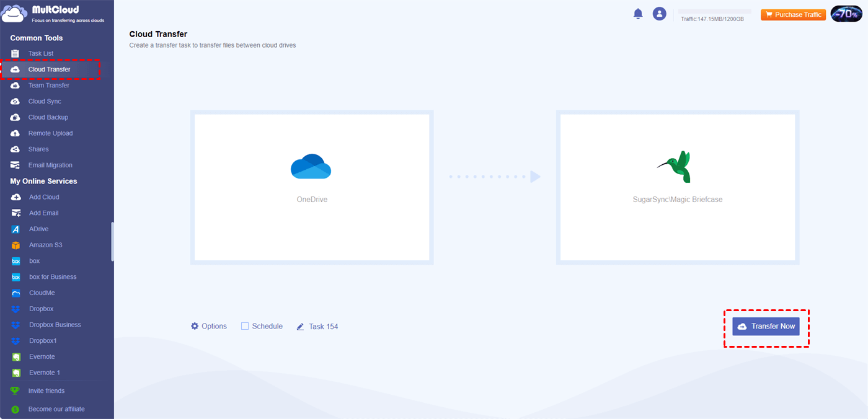Image resolution: width=868 pixels, height=419 pixels.
Task: Click the Options gear icon
Action: pyautogui.click(x=195, y=326)
